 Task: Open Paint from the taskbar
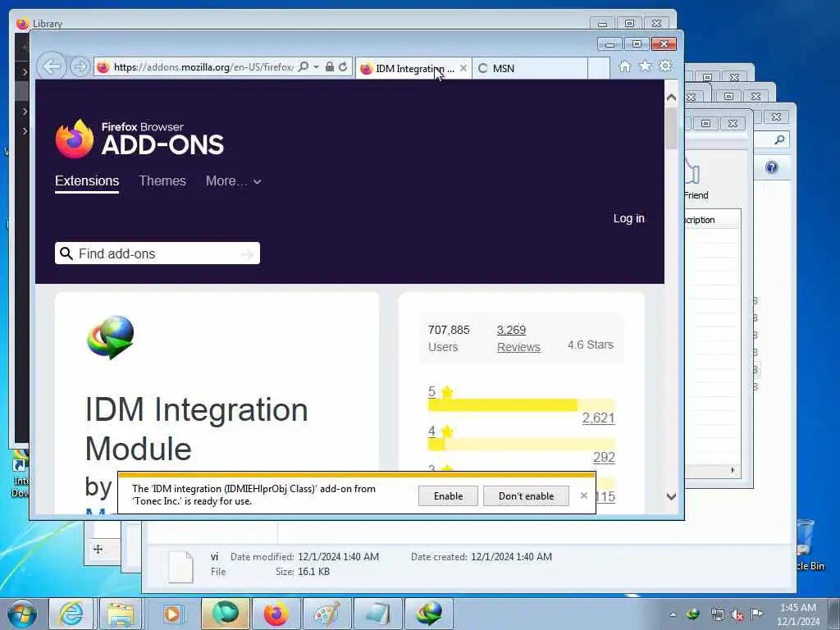326,614
